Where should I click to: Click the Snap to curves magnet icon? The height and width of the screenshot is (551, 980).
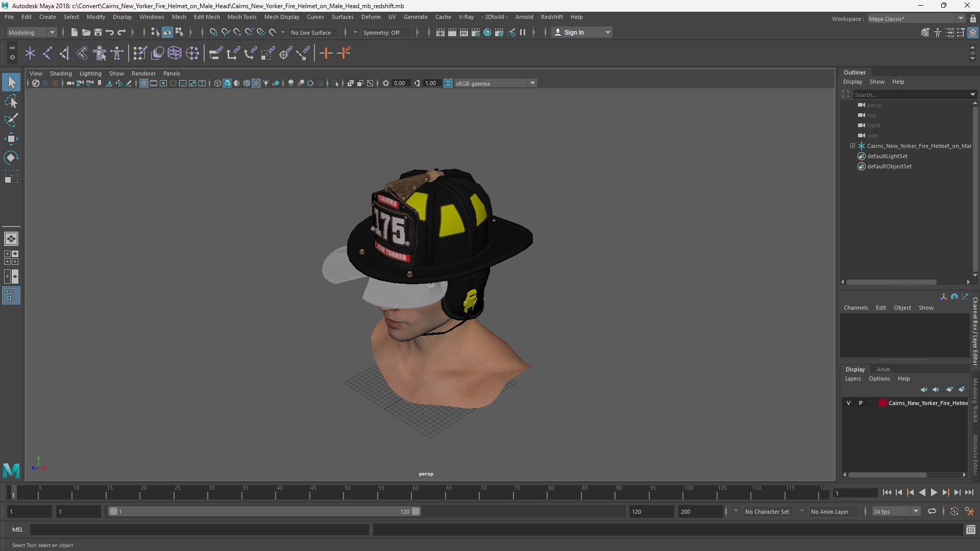point(225,32)
